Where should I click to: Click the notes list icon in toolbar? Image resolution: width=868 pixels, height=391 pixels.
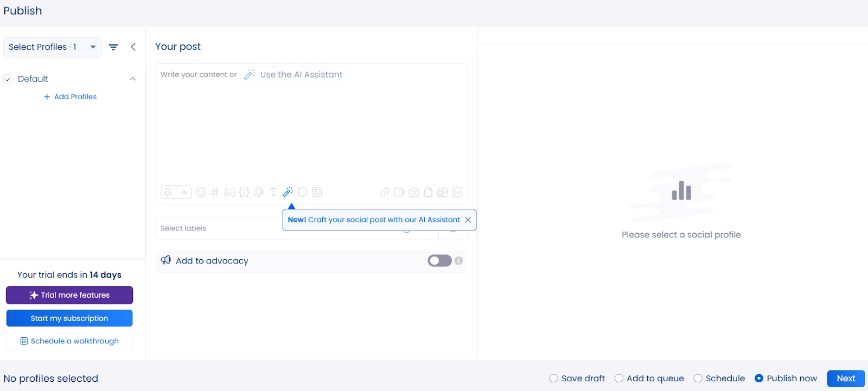coord(317,192)
